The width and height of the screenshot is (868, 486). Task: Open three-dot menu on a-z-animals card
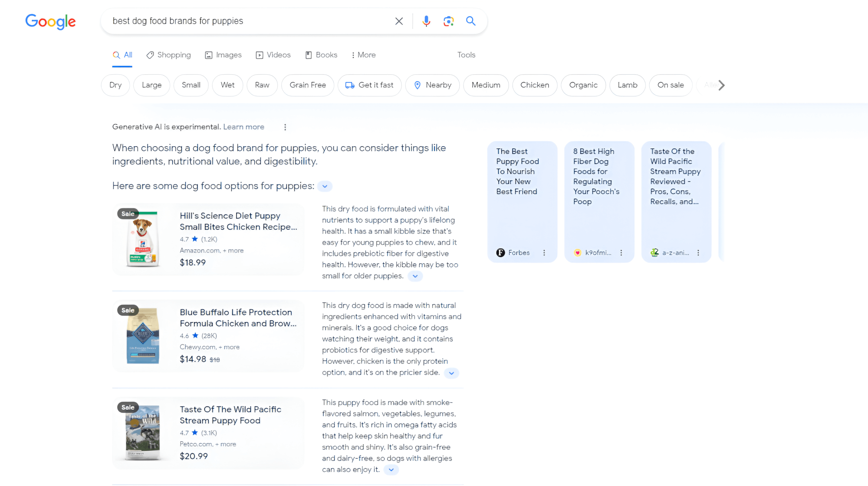coord(698,253)
